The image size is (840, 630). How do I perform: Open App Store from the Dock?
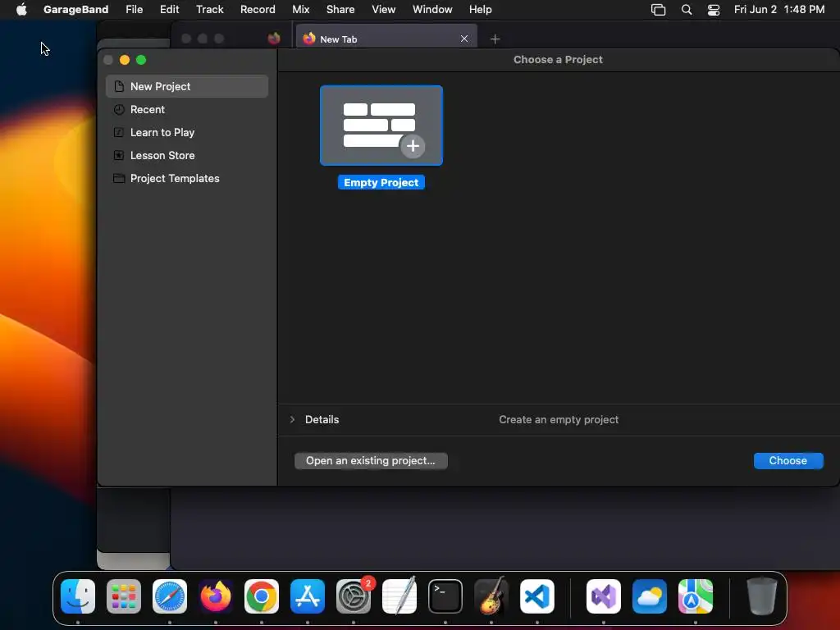pos(308,596)
